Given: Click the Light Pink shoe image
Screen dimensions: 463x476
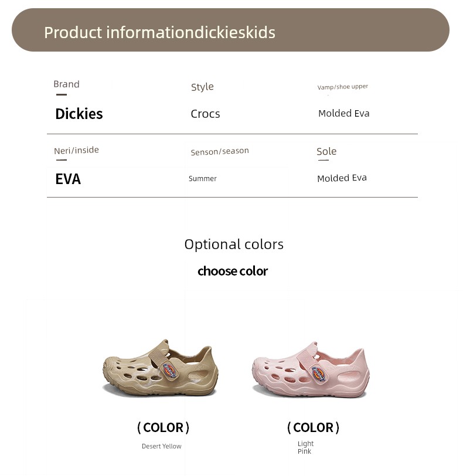Looking at the screenshot, I should (x=311, y=369).
